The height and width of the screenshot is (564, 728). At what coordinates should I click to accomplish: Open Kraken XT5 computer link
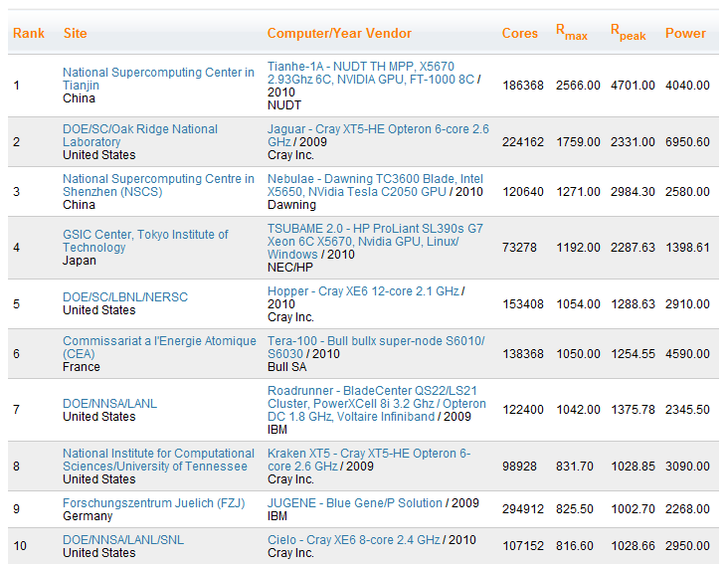369,460
